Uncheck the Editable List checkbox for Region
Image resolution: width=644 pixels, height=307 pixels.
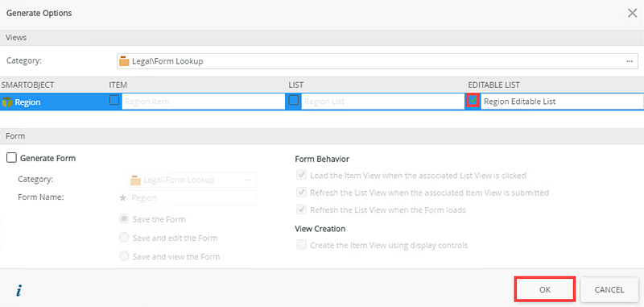(x=473, y=100)
